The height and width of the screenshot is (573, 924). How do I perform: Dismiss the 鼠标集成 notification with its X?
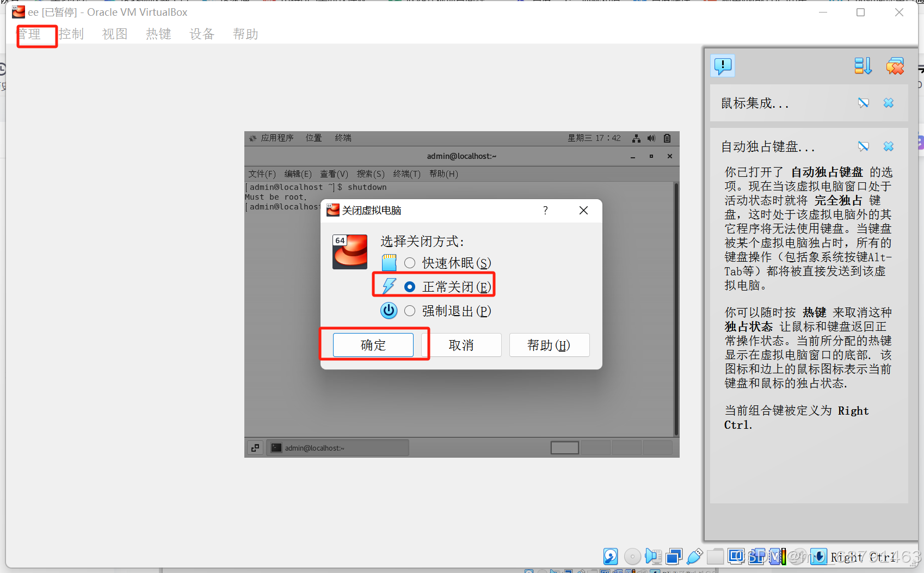(889, 103)
